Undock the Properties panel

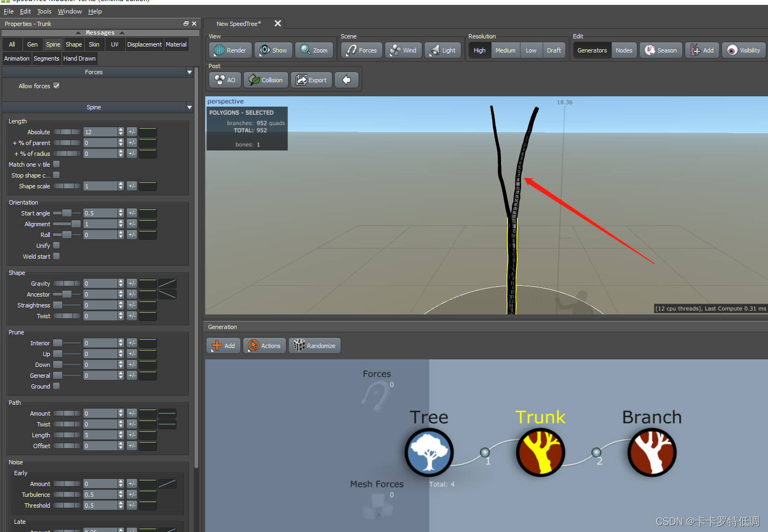[186, 24]
